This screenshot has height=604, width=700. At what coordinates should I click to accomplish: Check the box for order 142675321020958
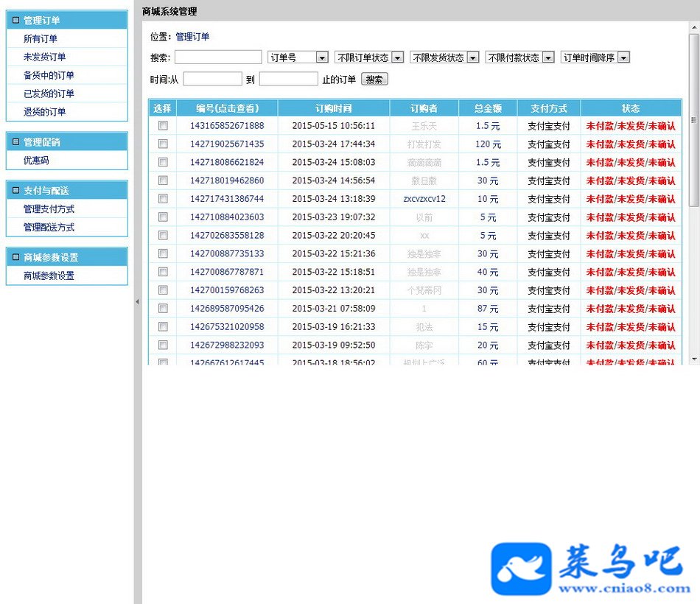pos(163,327)
